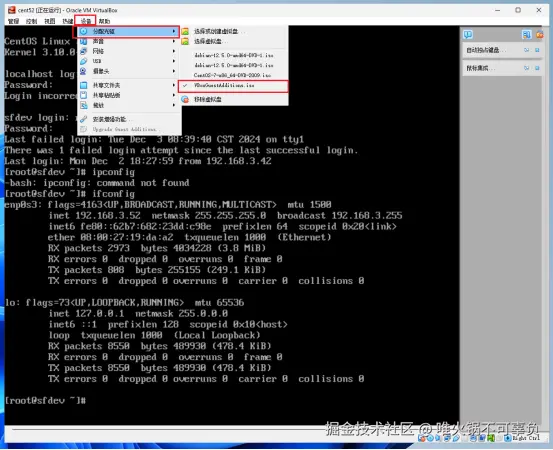Maximize the VirtualBox VM window
This screenshot has height=450, width=553.
518,10
